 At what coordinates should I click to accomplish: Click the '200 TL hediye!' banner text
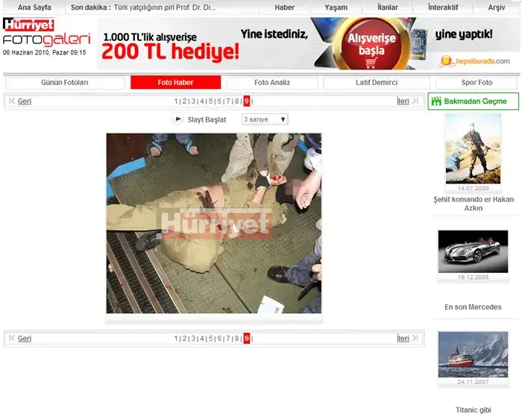[170, 51]
